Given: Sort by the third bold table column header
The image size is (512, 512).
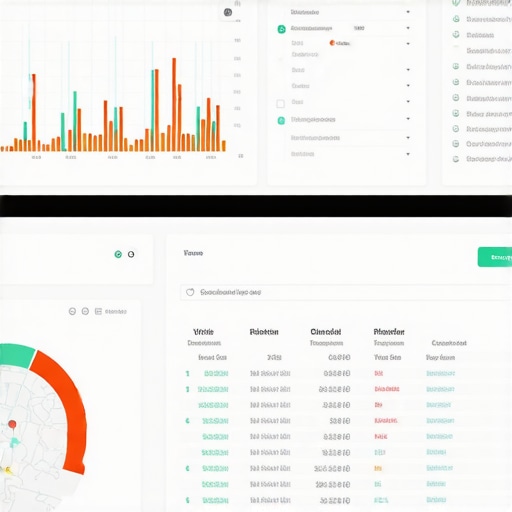Looking at the screenshot, I should click(x=326, y=332).
